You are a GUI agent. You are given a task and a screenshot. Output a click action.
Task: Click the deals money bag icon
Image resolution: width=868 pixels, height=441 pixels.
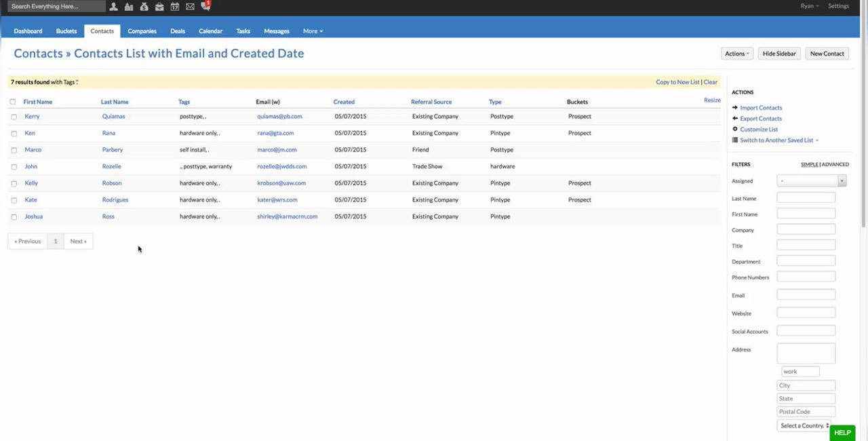point(144,6)
